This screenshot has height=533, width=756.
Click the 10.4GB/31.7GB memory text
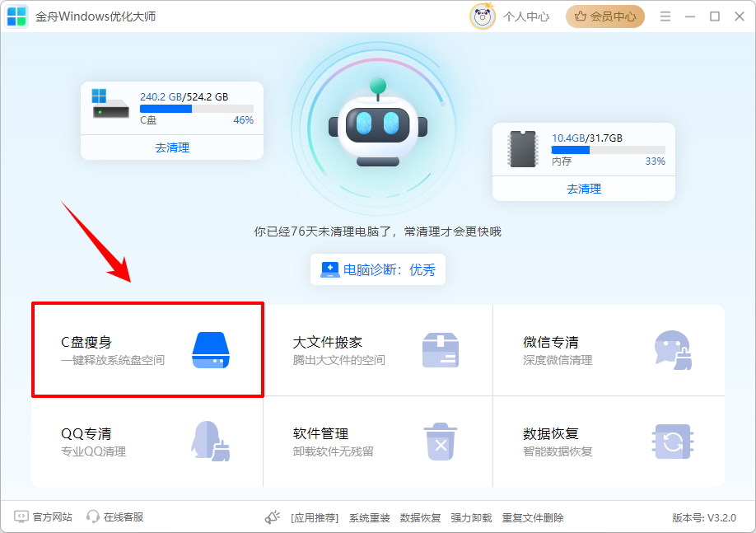click(x=587, y=138)
